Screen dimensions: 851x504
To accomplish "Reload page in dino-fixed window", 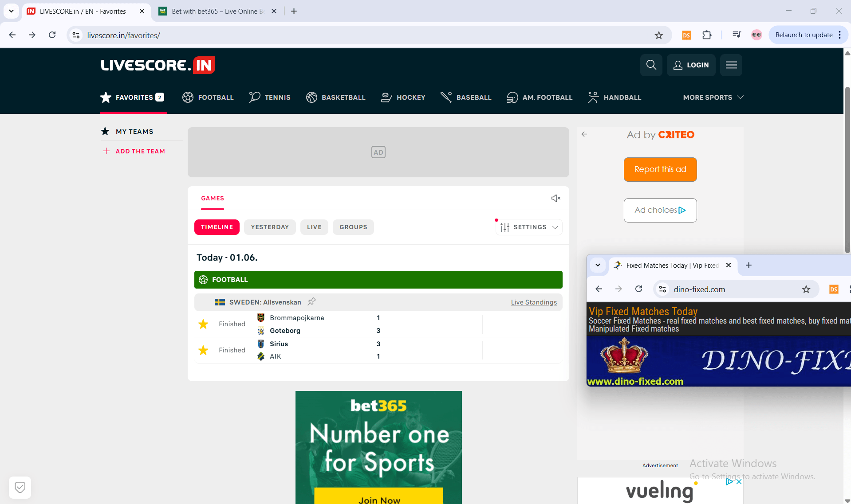I will pyautogui.click(x=638, y=289).
